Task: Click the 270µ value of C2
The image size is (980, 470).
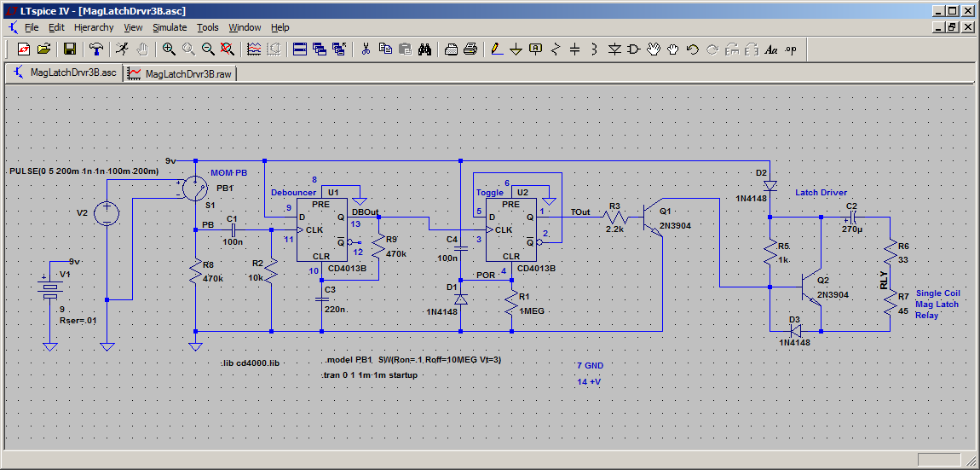Action: click(851, 230)
